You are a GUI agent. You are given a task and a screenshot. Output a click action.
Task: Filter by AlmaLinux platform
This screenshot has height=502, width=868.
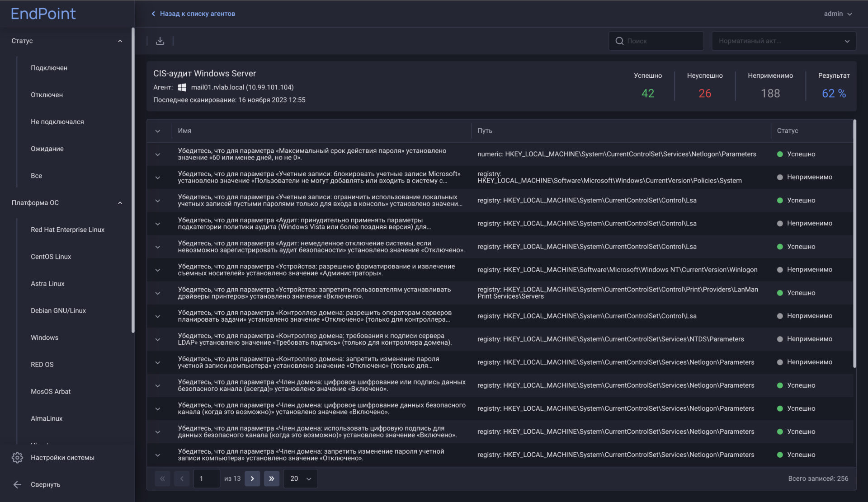[x=47, y=418]
